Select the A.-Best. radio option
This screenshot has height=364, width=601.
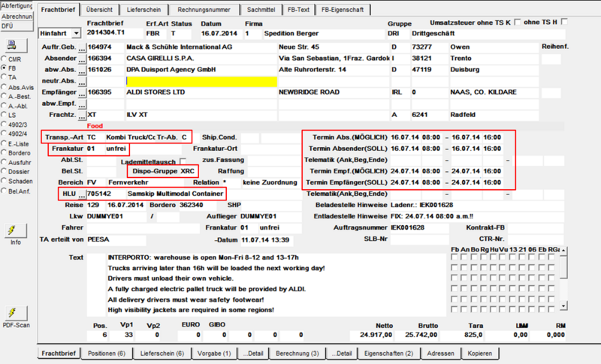(x=4, y=96)
